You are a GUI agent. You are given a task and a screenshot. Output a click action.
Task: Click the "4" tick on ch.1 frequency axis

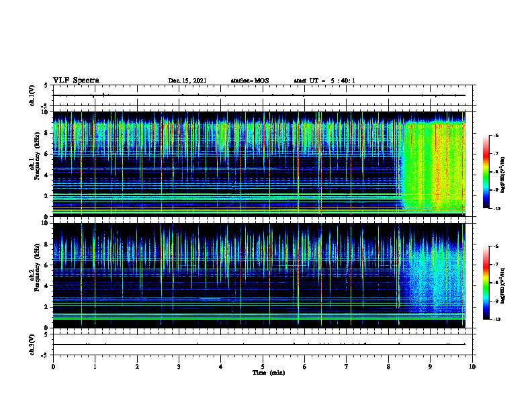tap(48, 175)
